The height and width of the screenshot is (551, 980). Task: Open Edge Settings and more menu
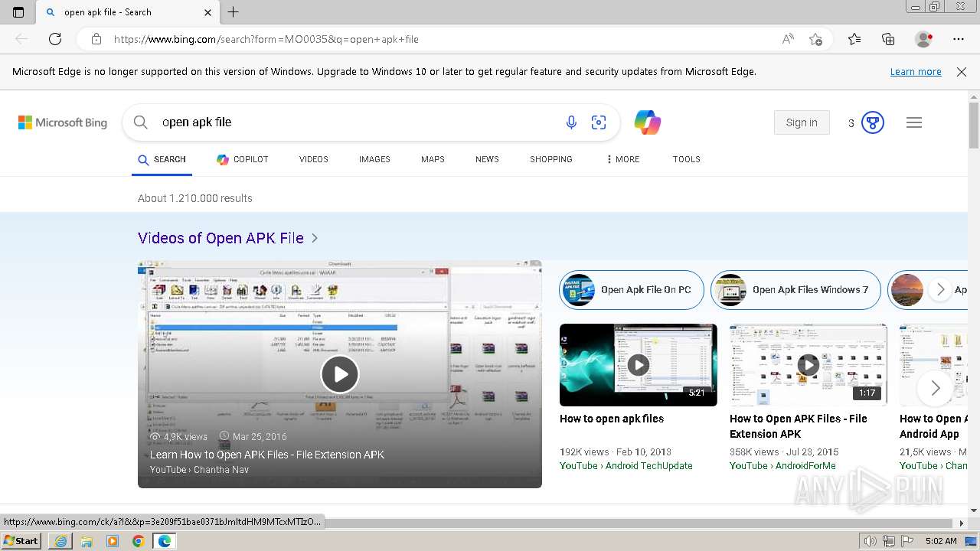click(x=959, y=39)
